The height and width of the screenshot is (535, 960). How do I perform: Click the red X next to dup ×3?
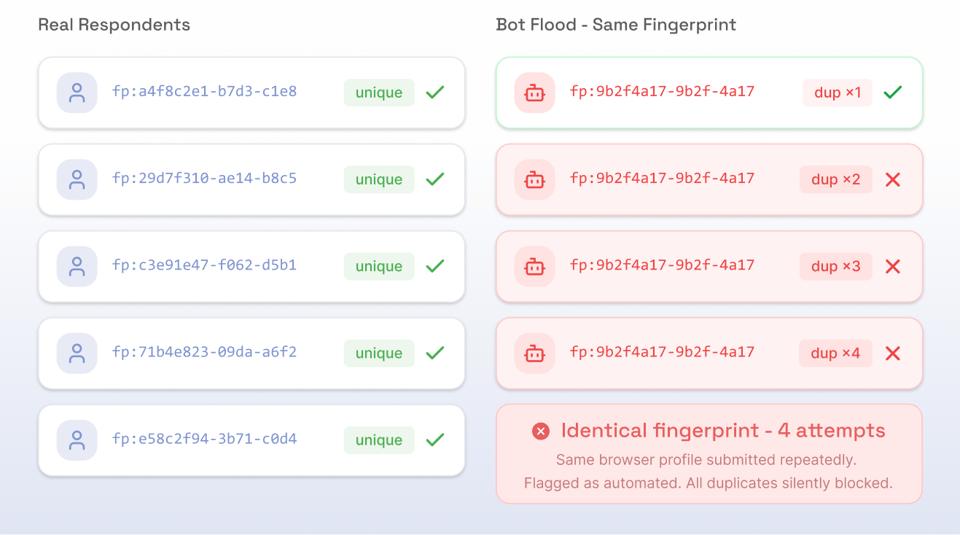(893, 266)
